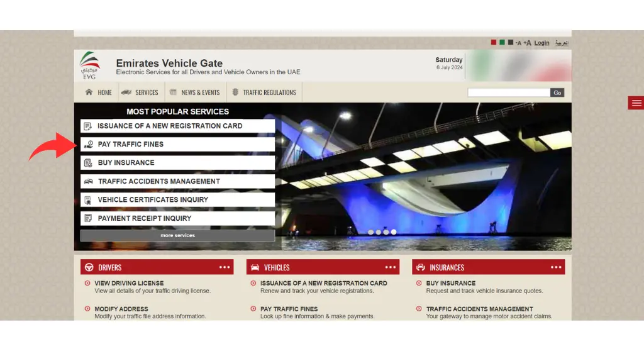The height and width of the screenshot is (351, 644).
Task: Open Vehicles Issuance of New Registration Card link
Action: click(324, 283)
